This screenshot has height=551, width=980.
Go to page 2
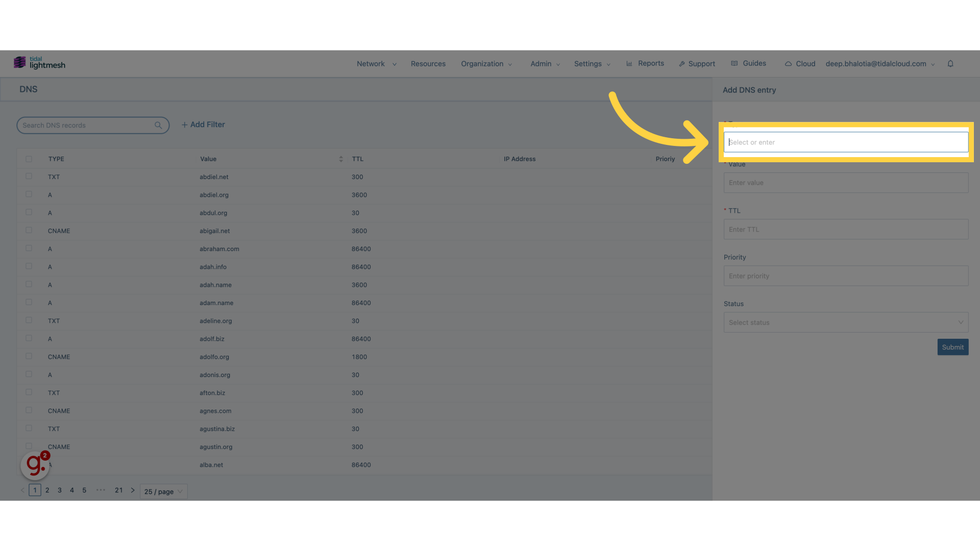click(x=47, y=490)
